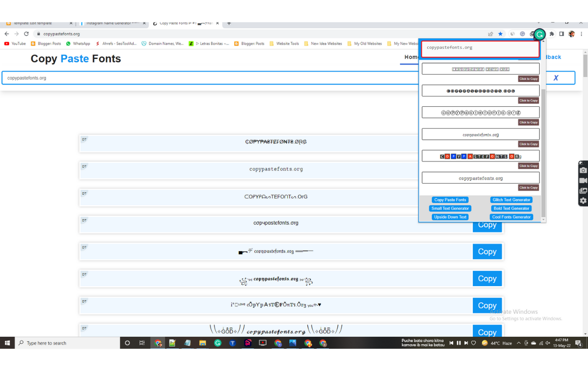This screenshot has height=368, width=588.
Task: Pause the media playing in the taskbar
Action: coord(458,343)
